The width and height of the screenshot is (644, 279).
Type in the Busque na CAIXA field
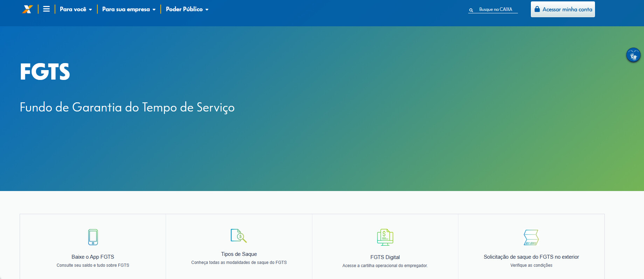(x=497, y=9)
